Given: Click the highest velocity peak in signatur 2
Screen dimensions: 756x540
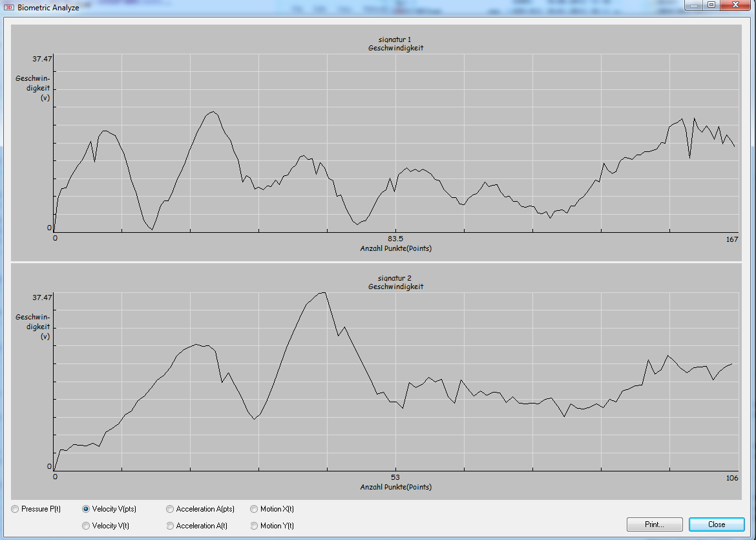Looking at the screenshot, I should [x=324, y=292].
